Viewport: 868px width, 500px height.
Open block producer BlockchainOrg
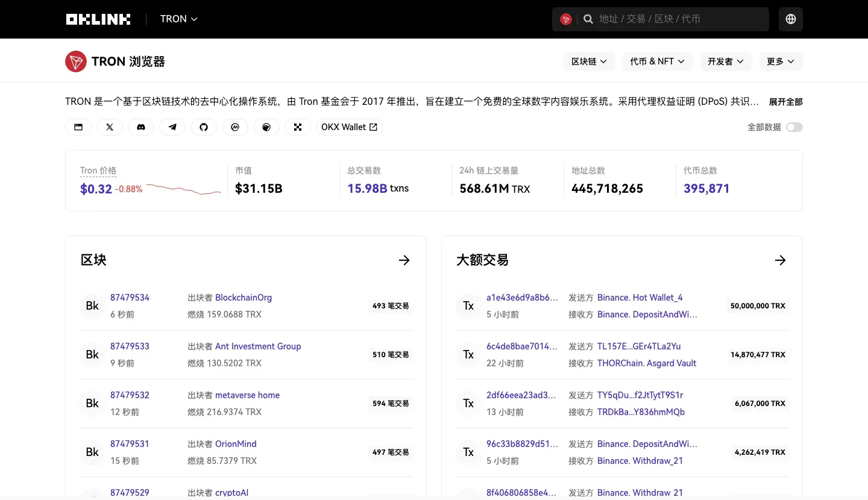[244, 298]
